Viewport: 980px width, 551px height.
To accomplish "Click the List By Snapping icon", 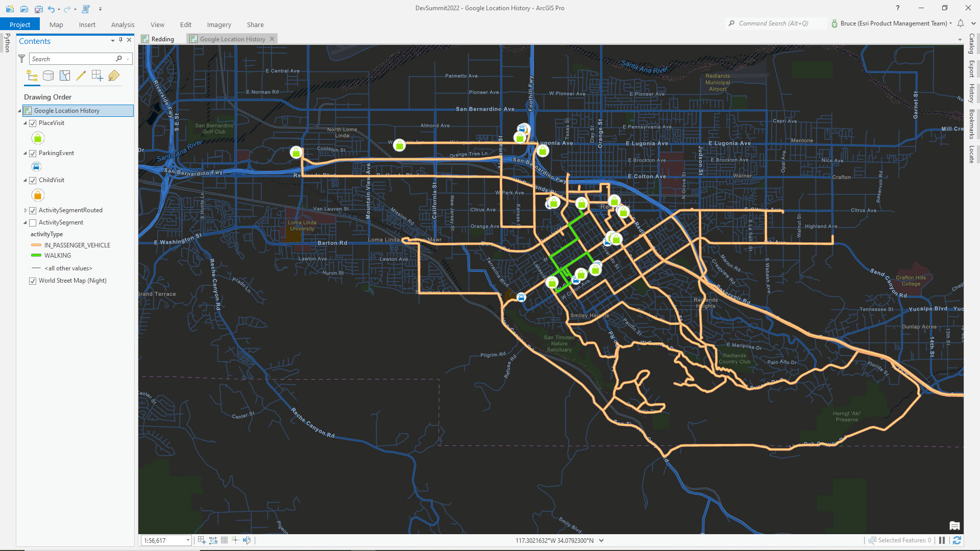I will pyautogui.click(x=97, y=76).
